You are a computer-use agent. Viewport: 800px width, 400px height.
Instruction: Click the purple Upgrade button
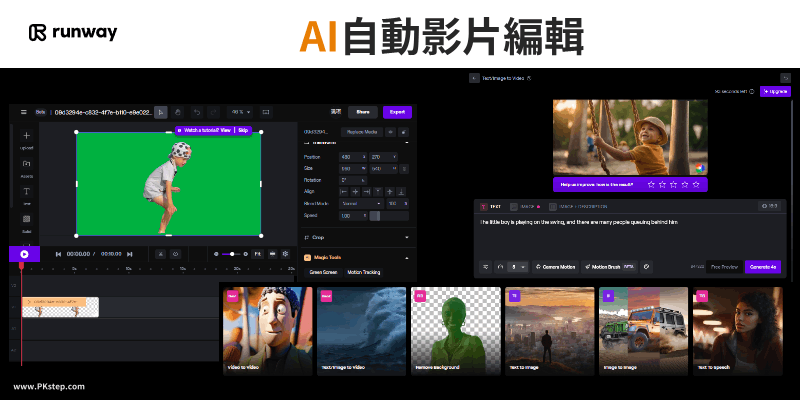coord(776,91)
